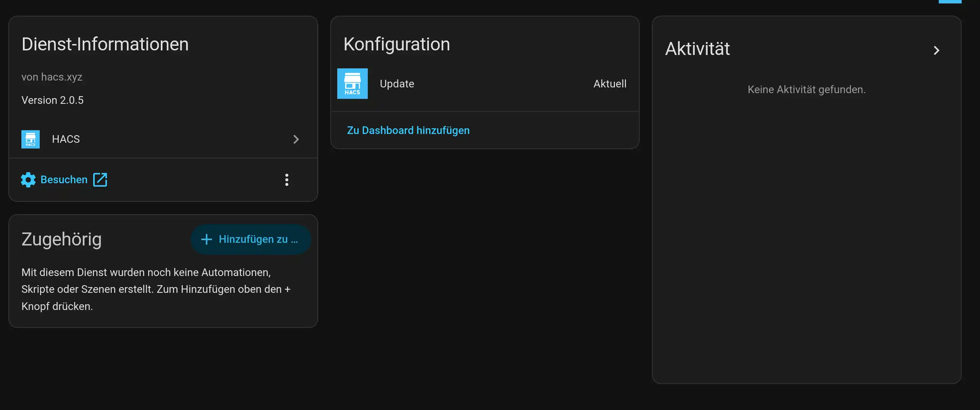Open the external link icon next to Besuchen

click(100, 180)
